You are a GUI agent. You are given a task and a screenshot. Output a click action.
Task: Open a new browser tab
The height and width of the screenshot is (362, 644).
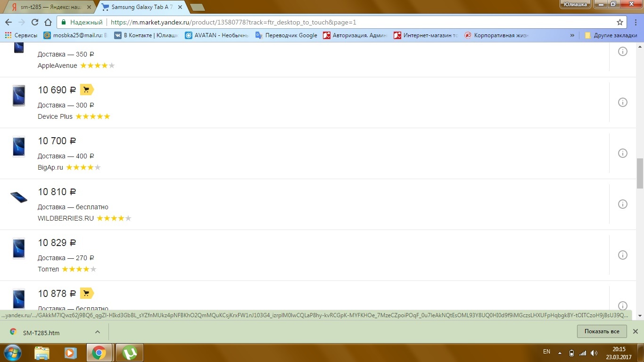pyautogui.click(x=197, y=8)
